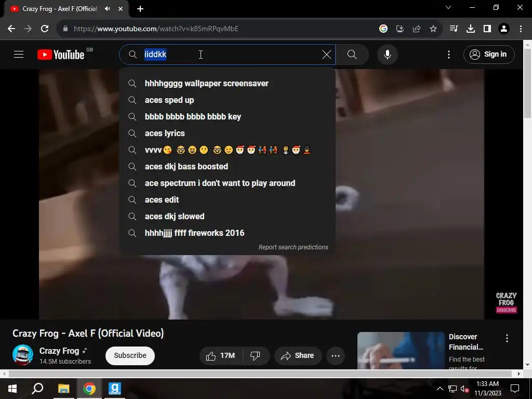Image resolution: width=532 pixels, height=399 pixels.
Task: Open the notification center
Action: pos(515,389)
